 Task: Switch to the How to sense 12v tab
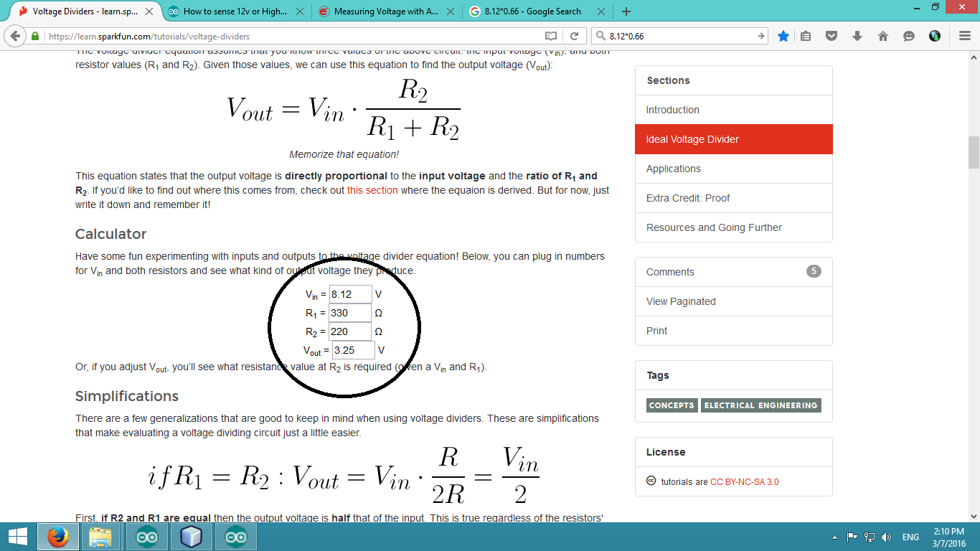click(x=235, y=11)
